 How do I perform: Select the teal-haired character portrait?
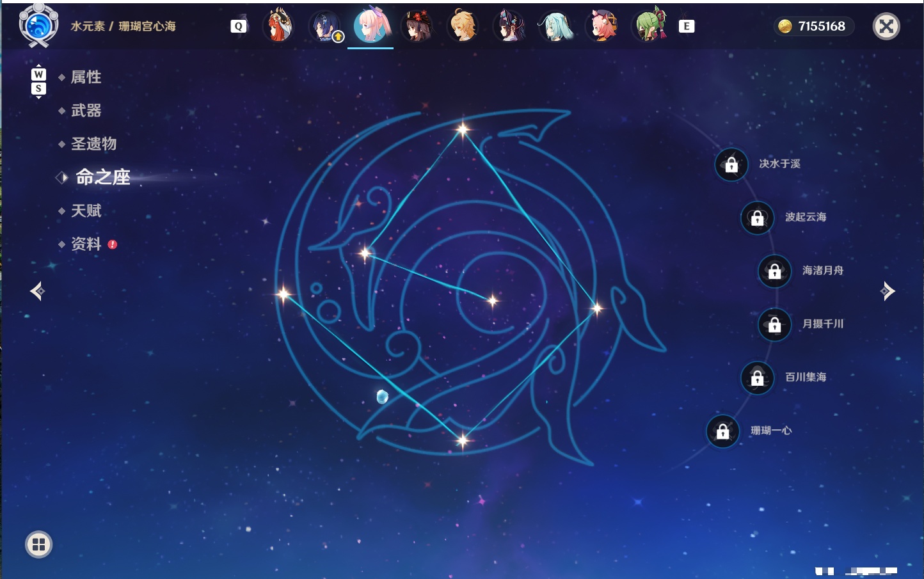tap(555, 26)
